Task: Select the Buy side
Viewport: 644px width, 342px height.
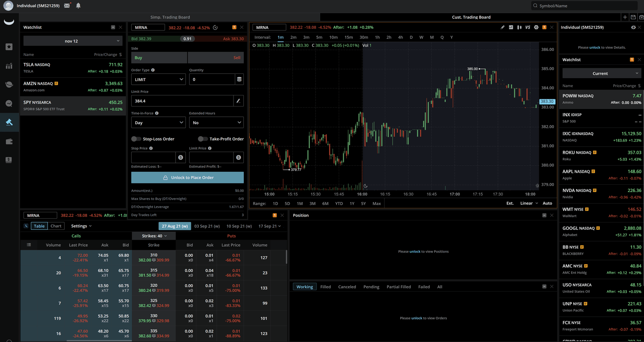Action: [159, 58]
